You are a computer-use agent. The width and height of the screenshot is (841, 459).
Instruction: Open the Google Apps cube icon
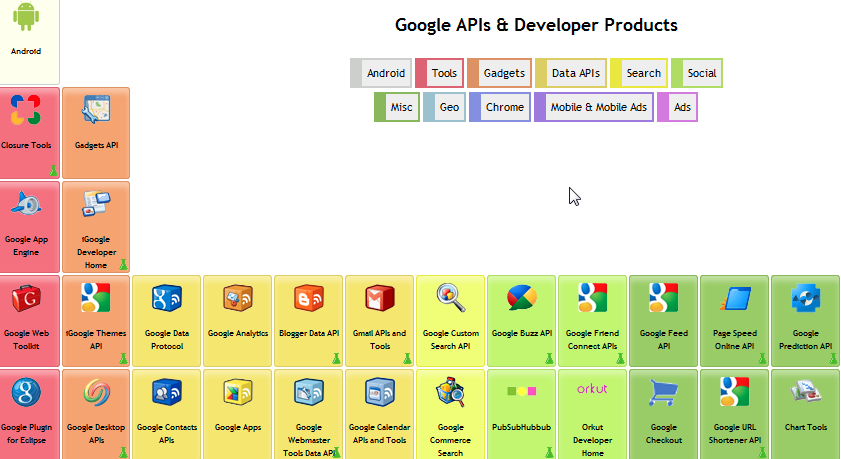[238, 392]
